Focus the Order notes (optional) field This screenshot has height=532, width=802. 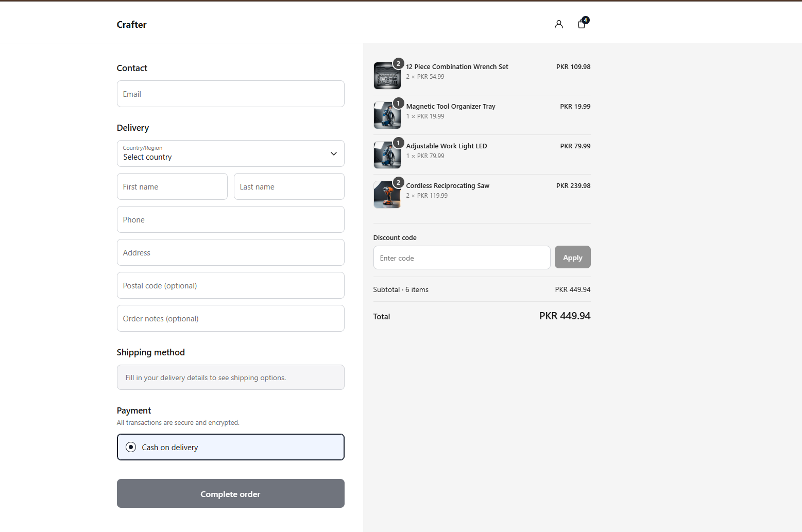pyautogui.click(x=230, y=318)
